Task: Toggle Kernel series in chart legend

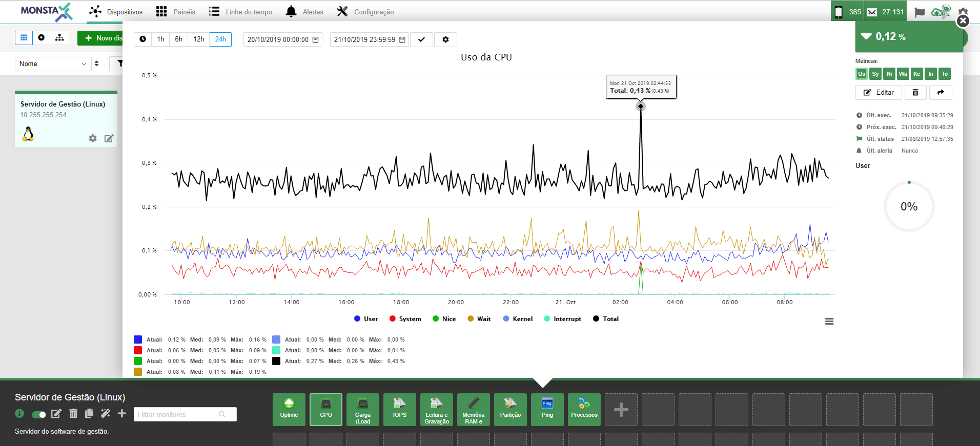Action: pyautogui.click(x=518, y=318)
